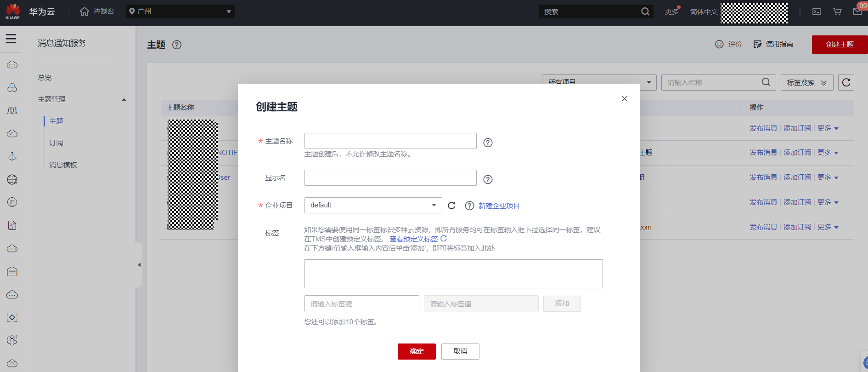
Task: Click the help icon next to 显示名 field
Action: pyautogui.click(x=488, y=179)
